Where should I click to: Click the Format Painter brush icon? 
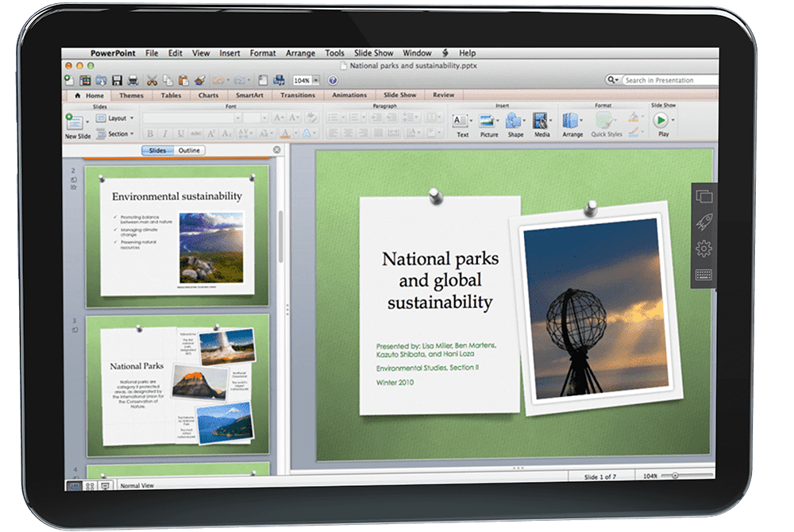pyautogui.click(x=200, y=80)
